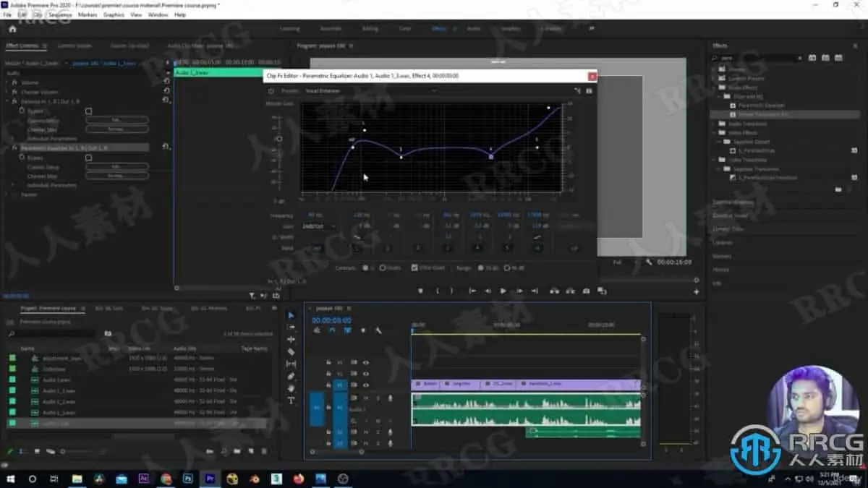Click Edit for Parametric Equalizer Custom Setup
868x488 pixels.
tap(116, 166)
